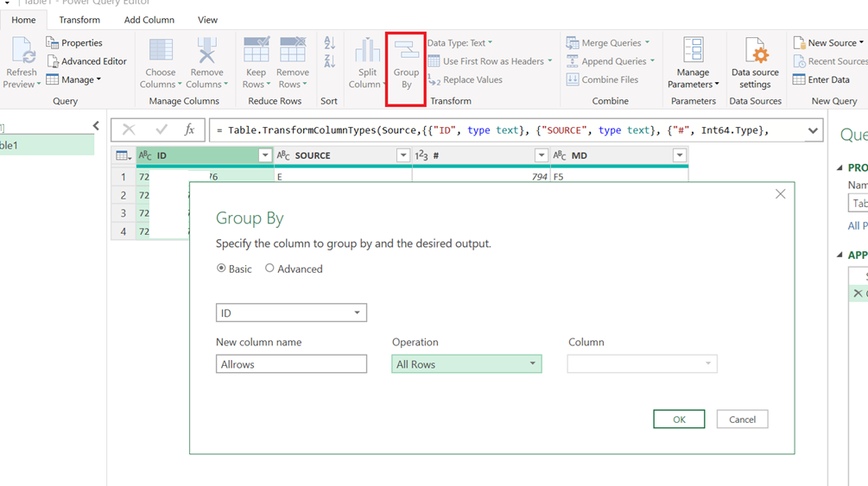Open the View ribbon tab
The width and height of the screenshot is (868, 486).
[207, 20]
